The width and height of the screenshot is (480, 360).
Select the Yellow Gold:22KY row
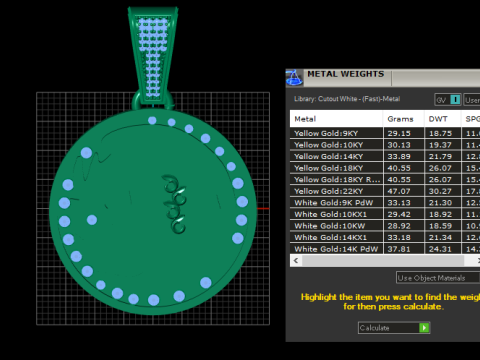[385, 191]
